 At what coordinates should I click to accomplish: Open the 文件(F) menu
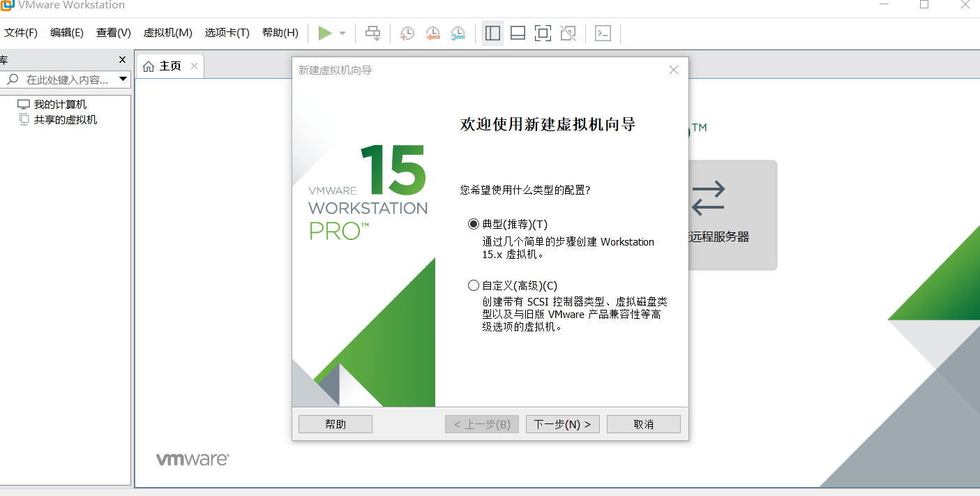[x=21, y=33]
